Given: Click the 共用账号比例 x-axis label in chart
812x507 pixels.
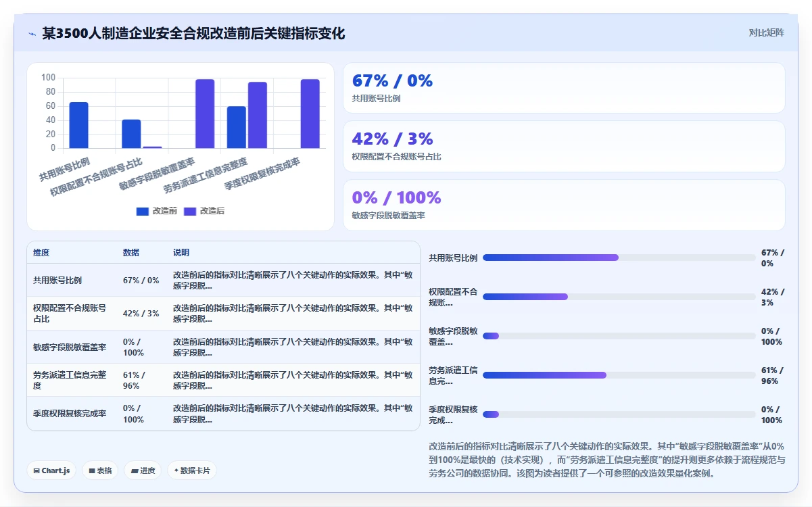Looking at the screenshot, I should 64,170.
